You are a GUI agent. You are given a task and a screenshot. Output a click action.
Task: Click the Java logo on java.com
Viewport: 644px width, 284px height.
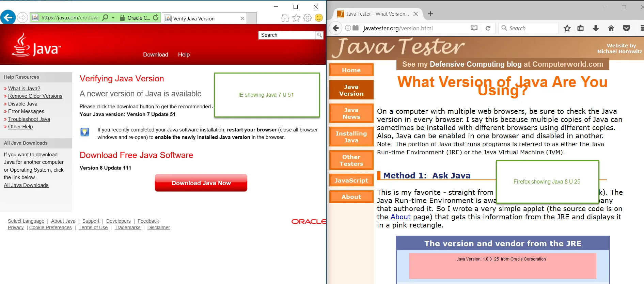[36, 45]
